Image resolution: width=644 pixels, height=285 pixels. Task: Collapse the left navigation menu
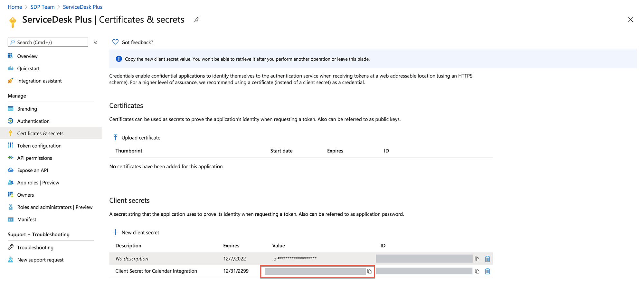coord(96,42)
